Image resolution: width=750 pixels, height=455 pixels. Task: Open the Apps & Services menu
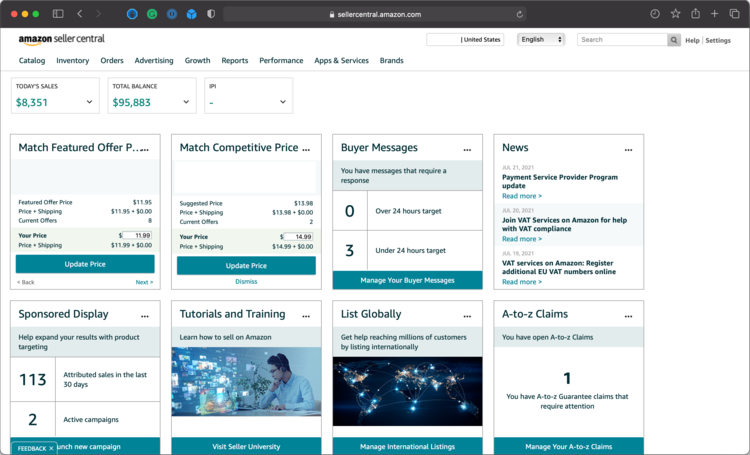point(341,61)
